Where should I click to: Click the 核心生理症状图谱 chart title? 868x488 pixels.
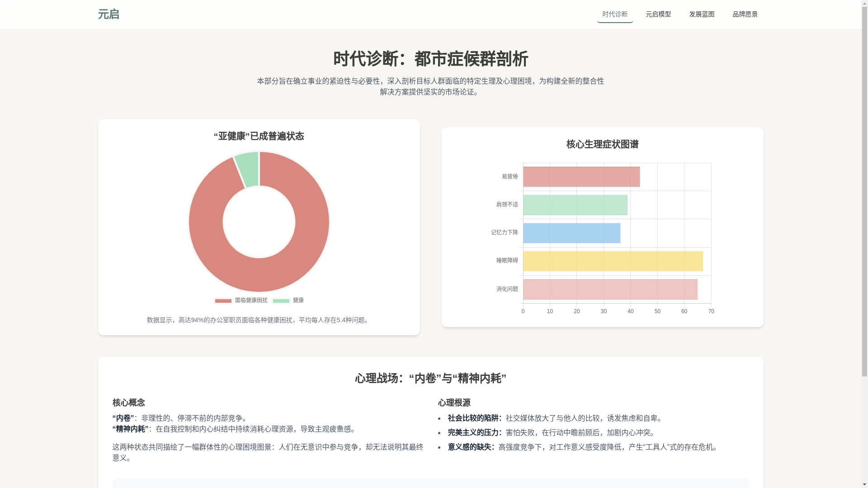603,144
